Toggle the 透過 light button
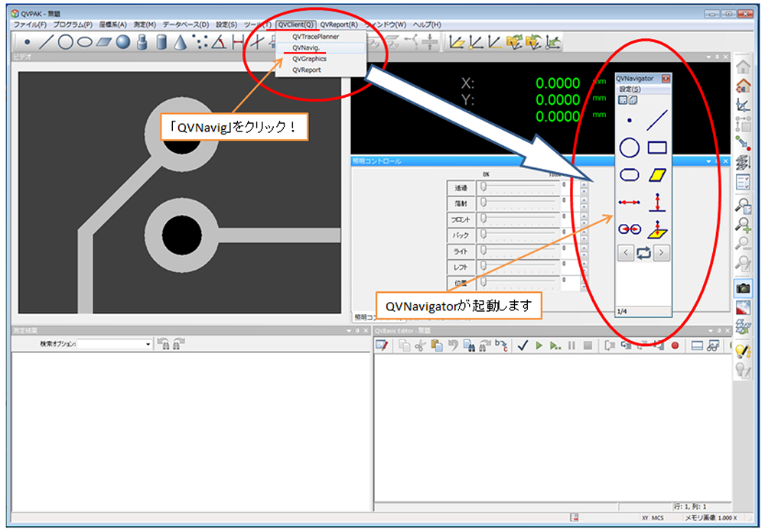Screen dimensions: 765x532 point(461,187)
